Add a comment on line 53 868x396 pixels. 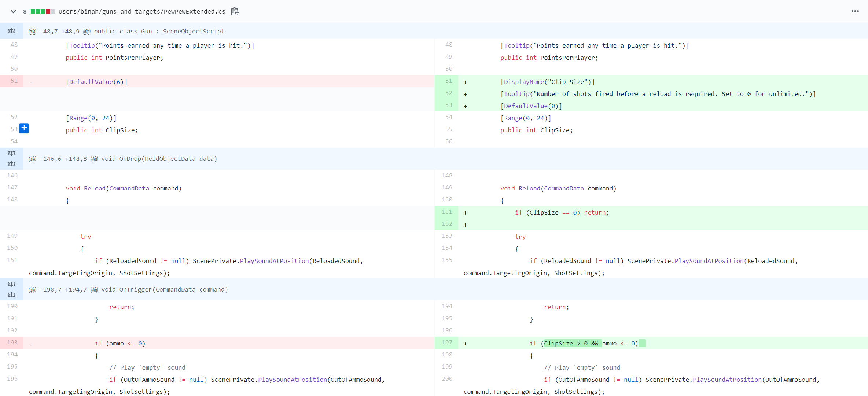[24, 128]
